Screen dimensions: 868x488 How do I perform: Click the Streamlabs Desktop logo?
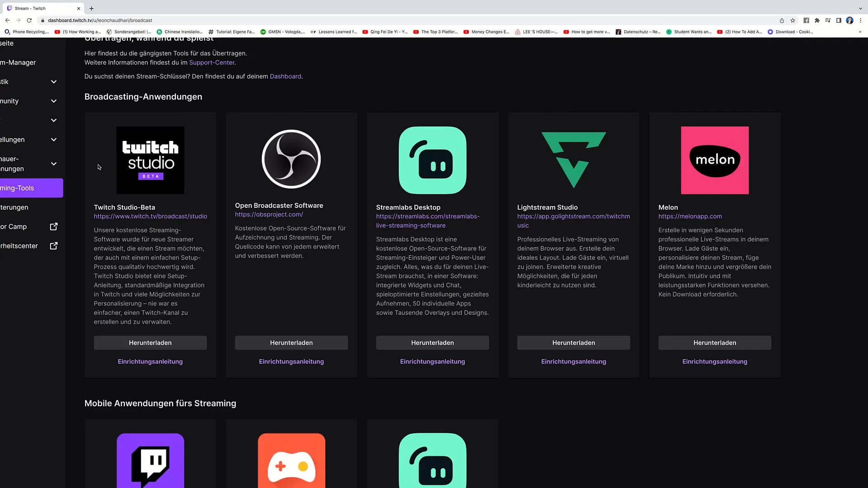pos(432,160)
